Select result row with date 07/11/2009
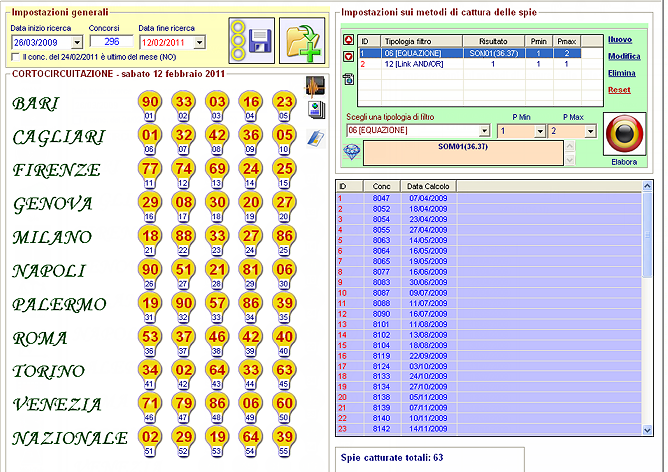This screenshot has width=668, height=472. (489, 408)
